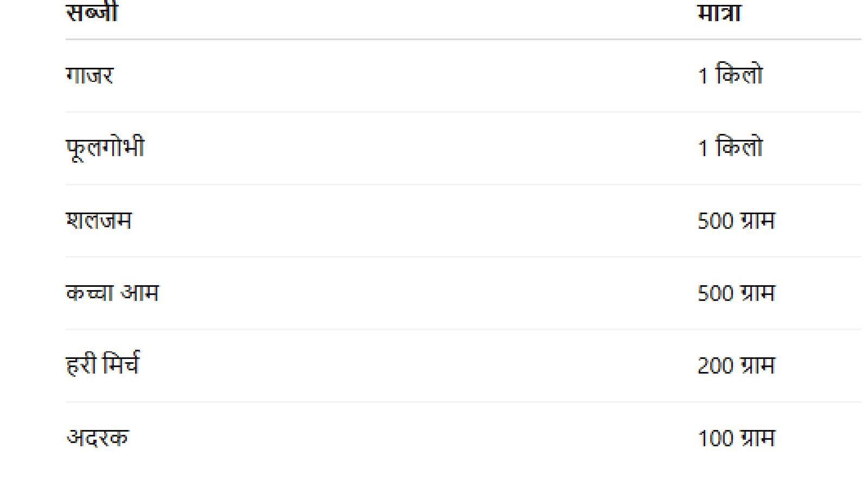Click the 200 ग्राम quantity cell
Viewport: 868px width, 488px height.
pyautogui.click(x=736, y=366)
